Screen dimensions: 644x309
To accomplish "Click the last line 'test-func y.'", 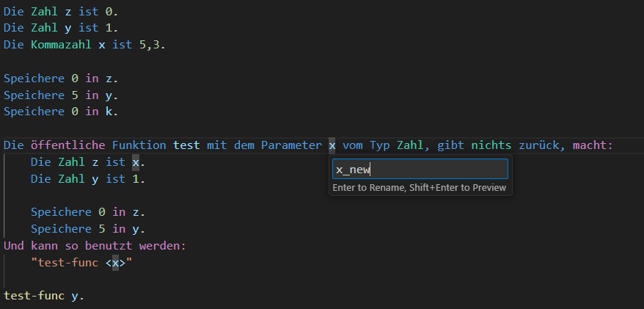I will [44, 296].
